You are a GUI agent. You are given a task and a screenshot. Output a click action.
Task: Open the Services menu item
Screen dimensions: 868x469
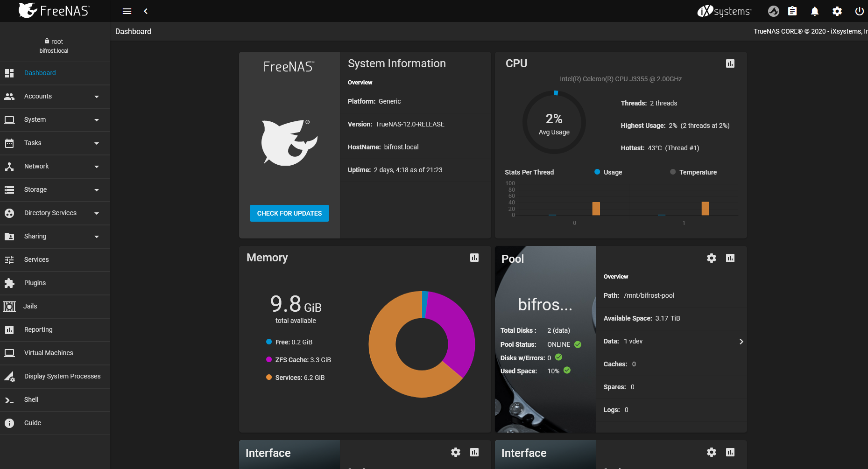(x=55, y=260)
